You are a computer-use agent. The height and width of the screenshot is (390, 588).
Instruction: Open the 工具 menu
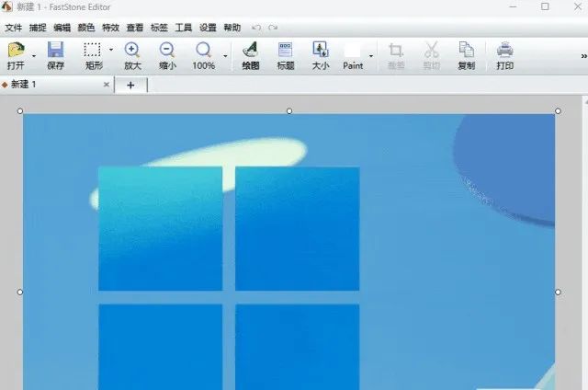click(184, 28)
